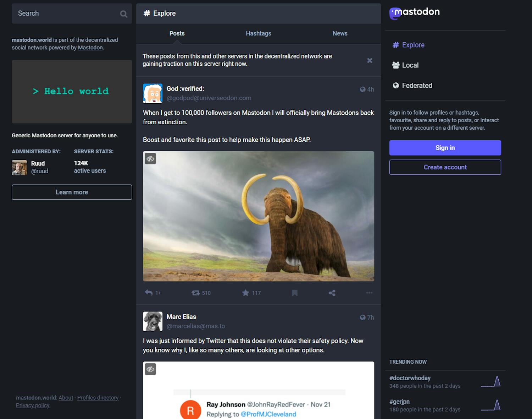
Task: Switch to the Hashtags tab
Action: pyautogui.click(x=259, y=33)
